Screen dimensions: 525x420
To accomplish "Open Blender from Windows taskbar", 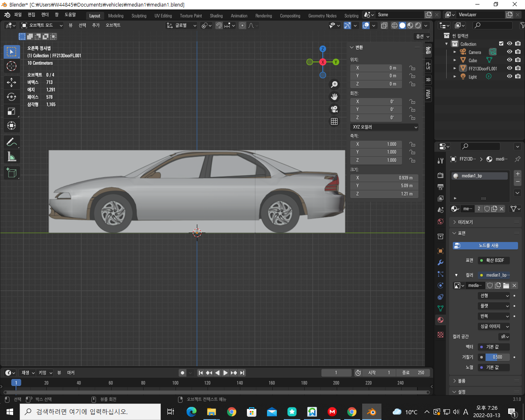I will coord(372,412).
